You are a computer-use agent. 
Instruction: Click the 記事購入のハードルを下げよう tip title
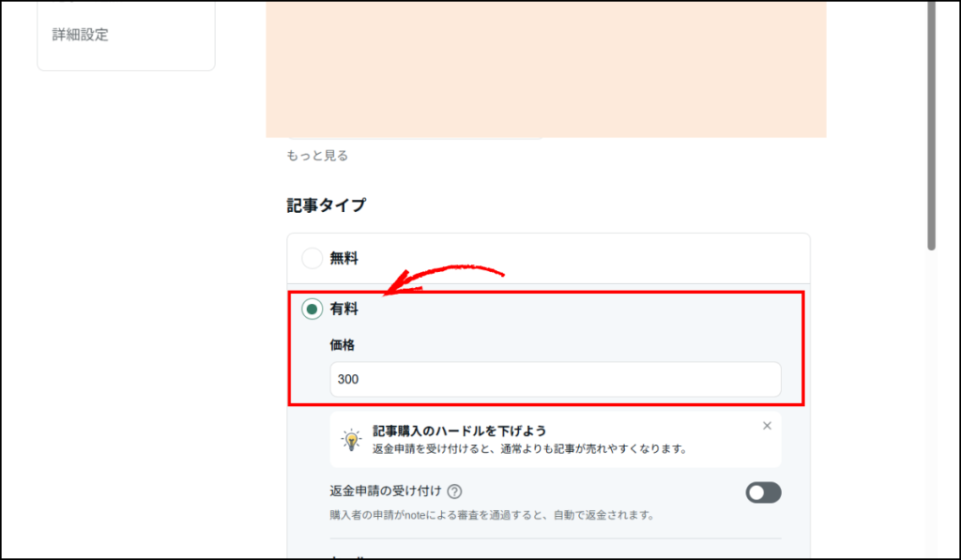point(459,431)
